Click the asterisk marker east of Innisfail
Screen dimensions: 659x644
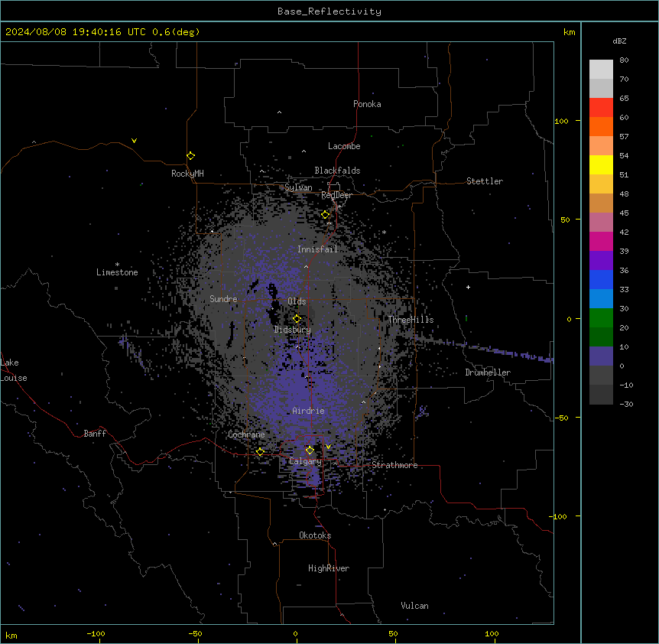pos(384,232)
